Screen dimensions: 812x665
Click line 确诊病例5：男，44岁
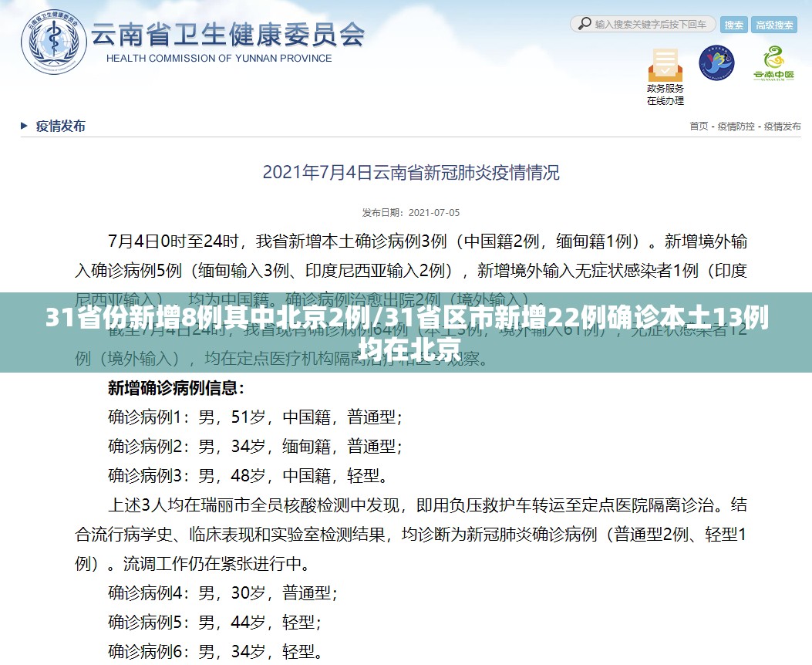point(215,622)
